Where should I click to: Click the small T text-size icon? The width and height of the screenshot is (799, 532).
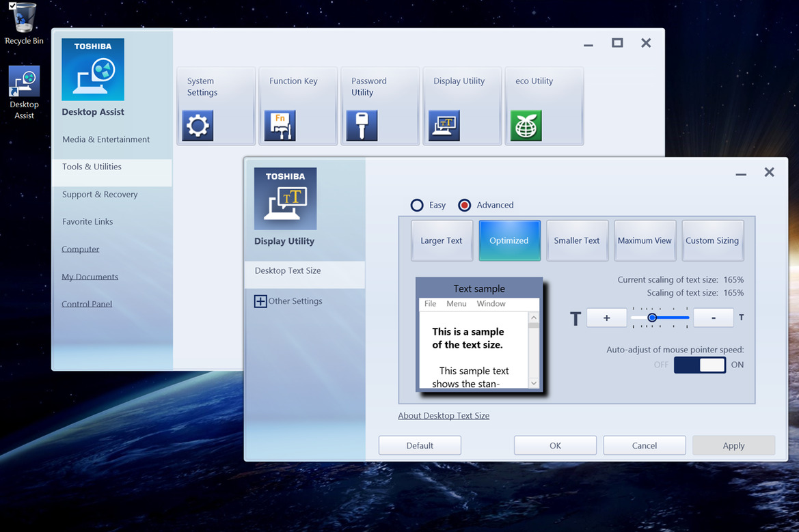(x=742, y=317)
